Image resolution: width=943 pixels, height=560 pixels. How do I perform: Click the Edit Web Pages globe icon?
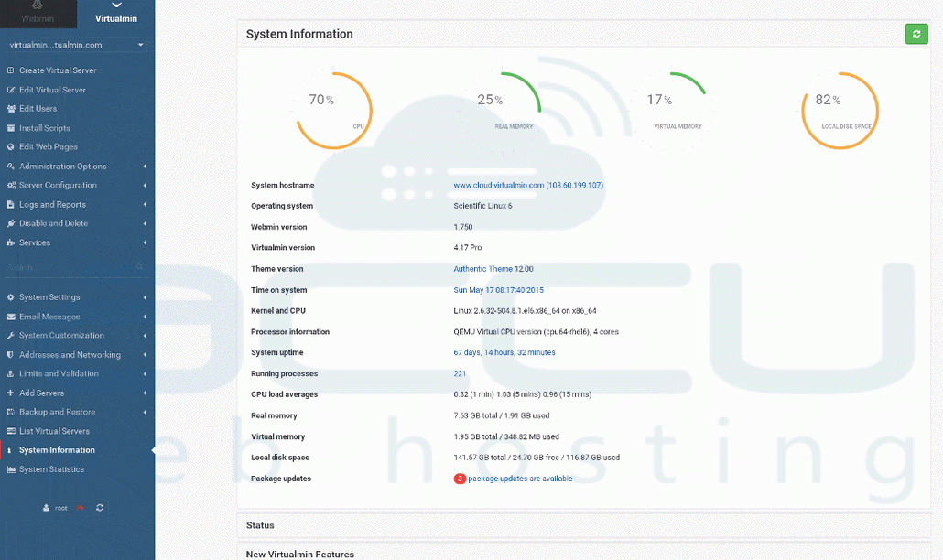(10, 146)
